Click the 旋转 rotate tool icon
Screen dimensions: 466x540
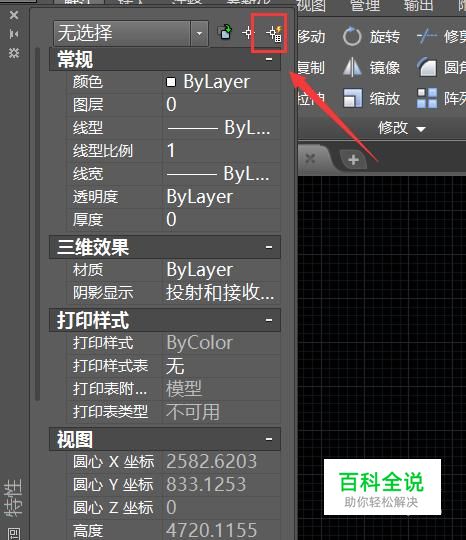[352, 37]
